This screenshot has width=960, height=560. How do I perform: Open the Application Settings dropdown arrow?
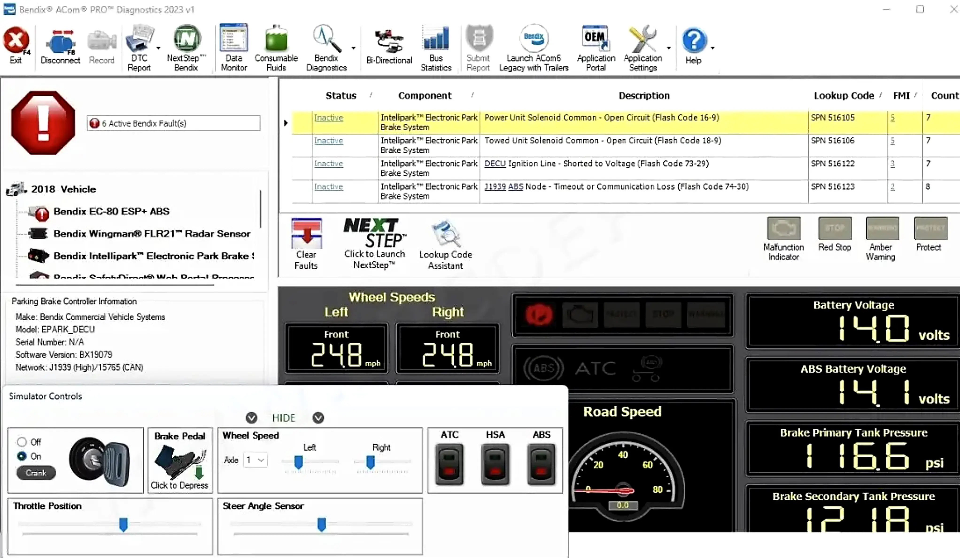(669, 48)
